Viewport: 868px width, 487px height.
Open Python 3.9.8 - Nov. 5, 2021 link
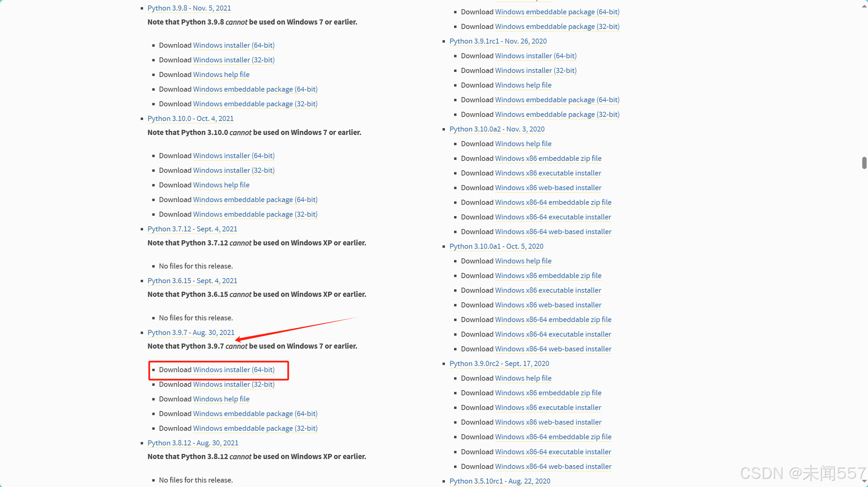pyautogui.click(x=189, y=8)
